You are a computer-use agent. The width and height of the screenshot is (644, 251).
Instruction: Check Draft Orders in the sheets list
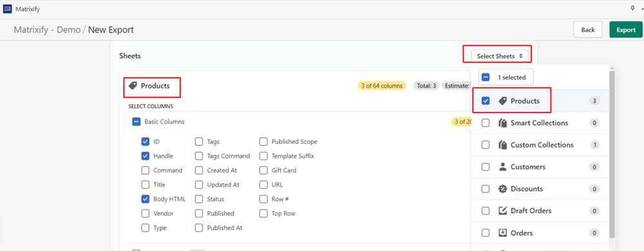pyautogui.click(x=486, y=211)
